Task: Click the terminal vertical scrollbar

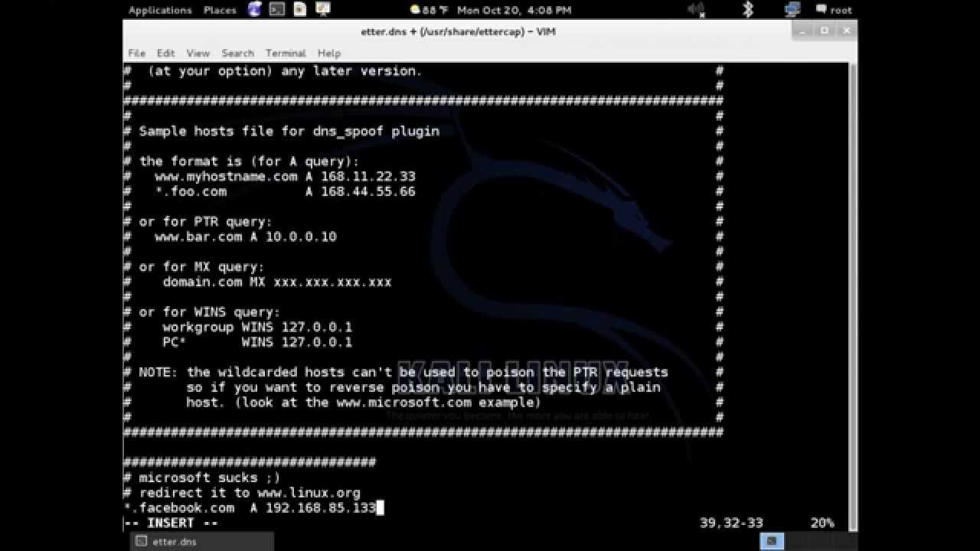Action: coord(853,297)
